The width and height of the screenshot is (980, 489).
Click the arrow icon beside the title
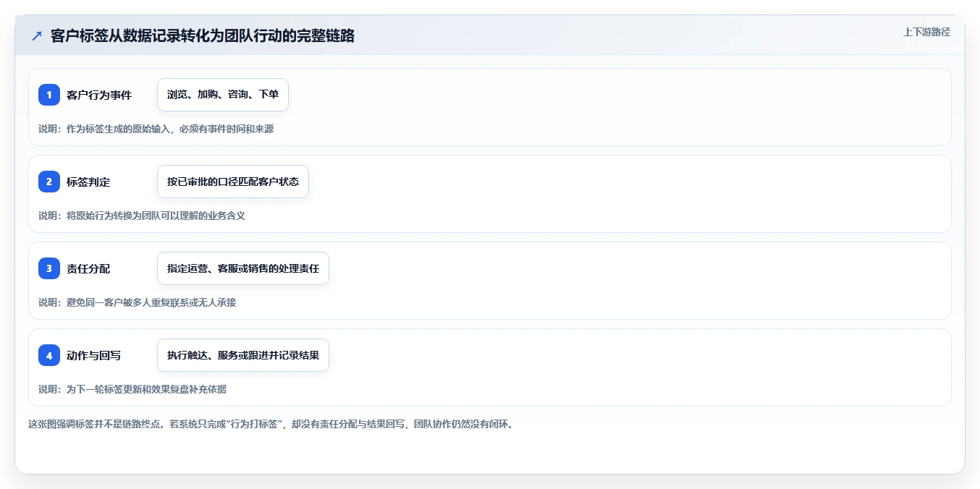pos(36,35)
